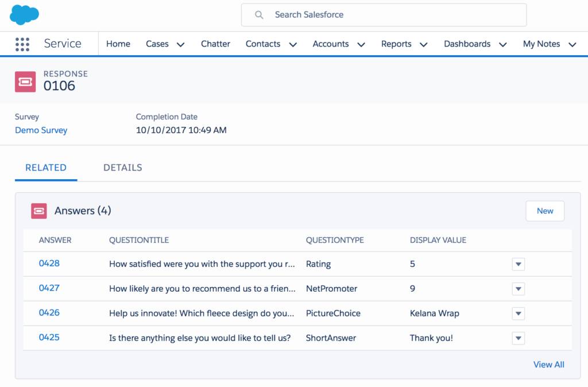Open the Reports tab

396,44
